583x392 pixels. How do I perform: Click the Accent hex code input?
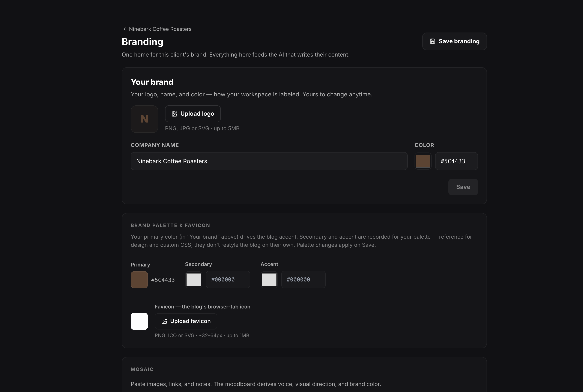pos(303,280)
